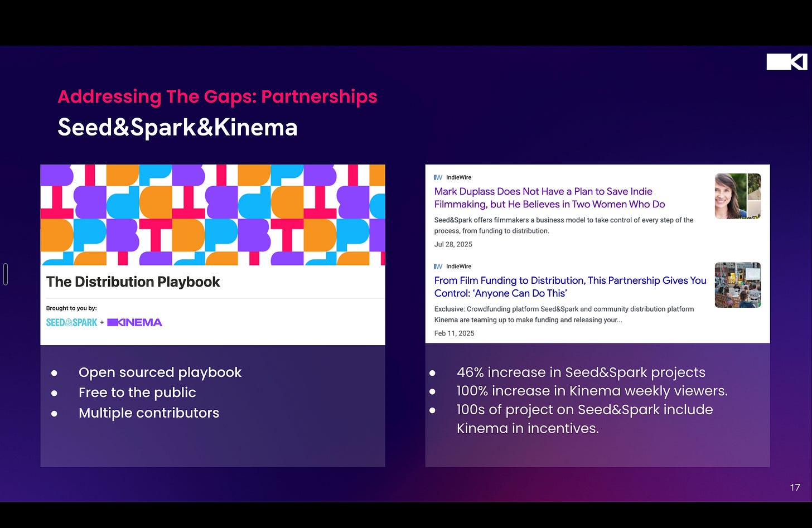
Task: Click the Brought to you by label
Action: [71, 308]
